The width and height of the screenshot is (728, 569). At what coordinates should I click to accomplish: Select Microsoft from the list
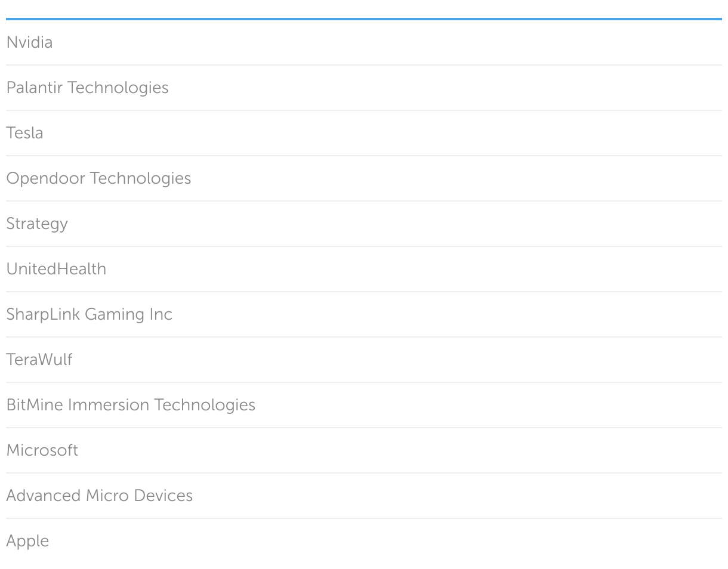click(42, 450)
